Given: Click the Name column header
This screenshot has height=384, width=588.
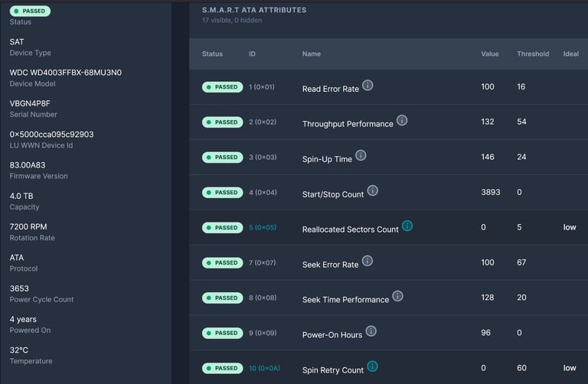Looking at the screenshot, I should tap(312, 54).
